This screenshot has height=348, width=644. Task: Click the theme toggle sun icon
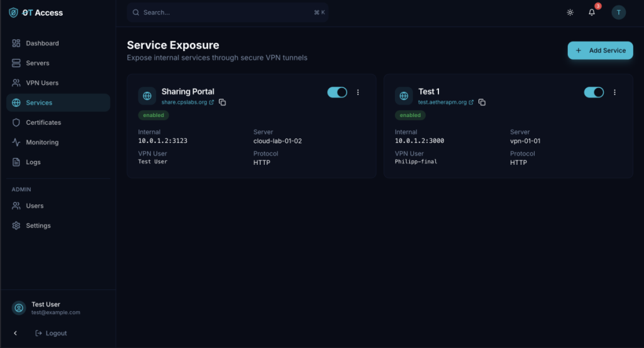coord(570,13)
